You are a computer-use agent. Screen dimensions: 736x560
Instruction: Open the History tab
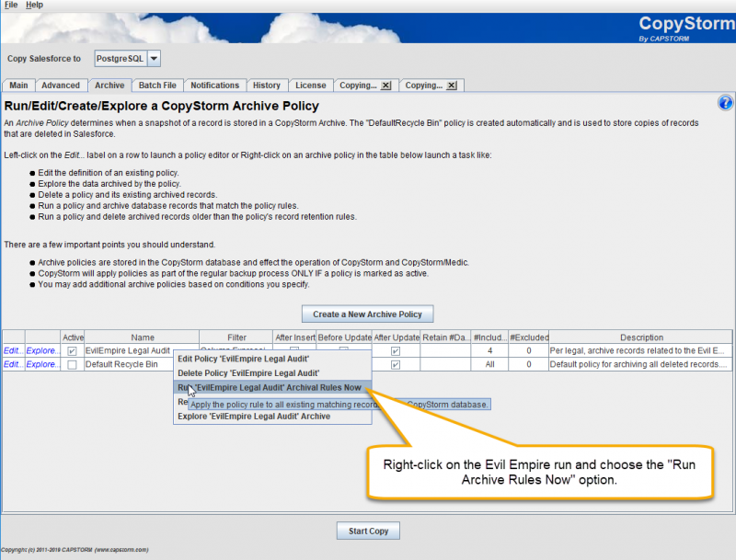(x=267, y=85)
